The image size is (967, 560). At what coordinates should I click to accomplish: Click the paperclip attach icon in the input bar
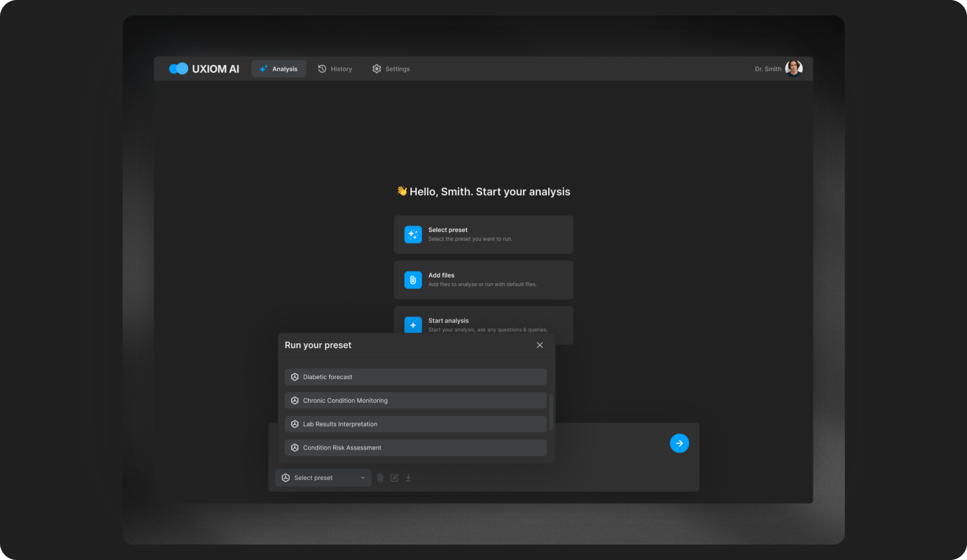(x=380, y=477)
